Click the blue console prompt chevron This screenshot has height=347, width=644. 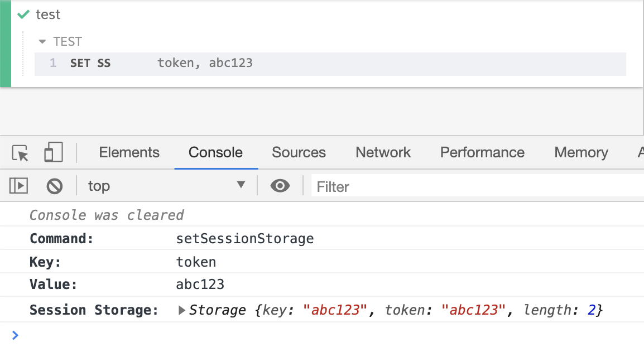click(15, 335)
